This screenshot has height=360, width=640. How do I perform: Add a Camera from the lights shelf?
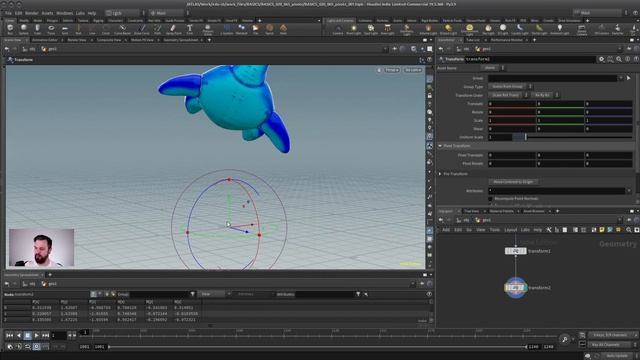(x=338, y=29)
